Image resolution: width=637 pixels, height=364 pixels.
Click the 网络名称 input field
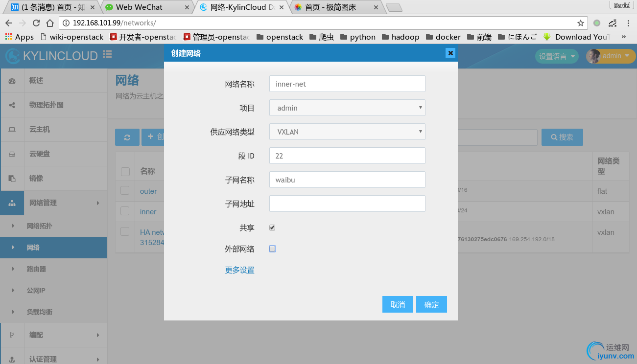(x=347, y=84)
